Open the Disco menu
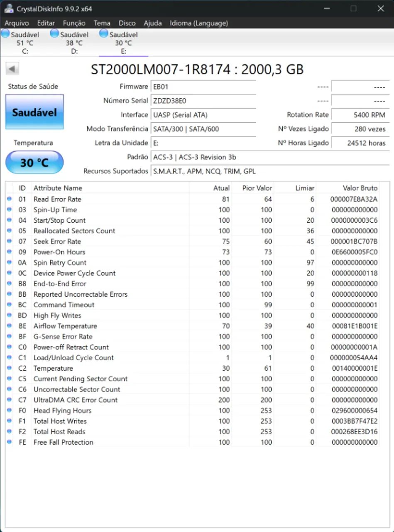The width and height of the screenshot is (394, 532). point(127,23)
